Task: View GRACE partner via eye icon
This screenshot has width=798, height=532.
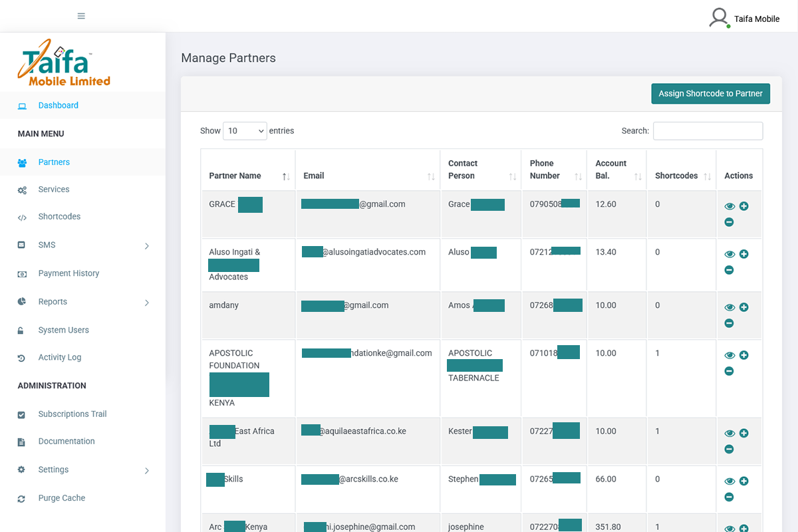Action: 730,207
